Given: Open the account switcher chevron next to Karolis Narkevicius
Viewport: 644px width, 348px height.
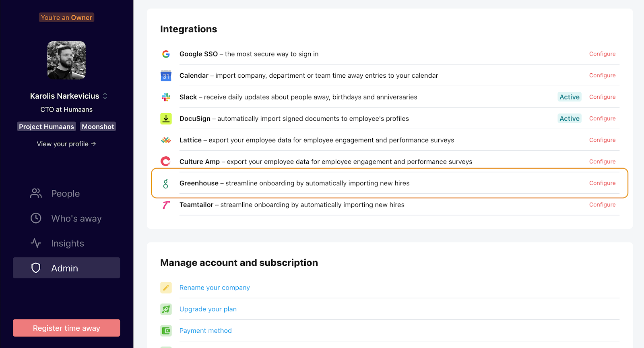Looking at the screenshot, I should click(x=105, y=96).
